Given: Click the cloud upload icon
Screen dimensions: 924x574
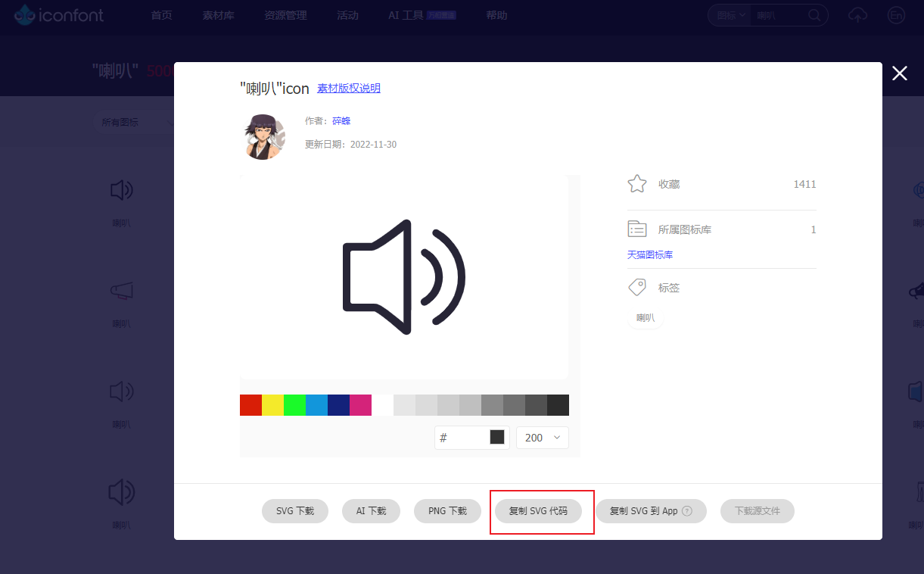Looking at the screenshot, I should point(857,15).
